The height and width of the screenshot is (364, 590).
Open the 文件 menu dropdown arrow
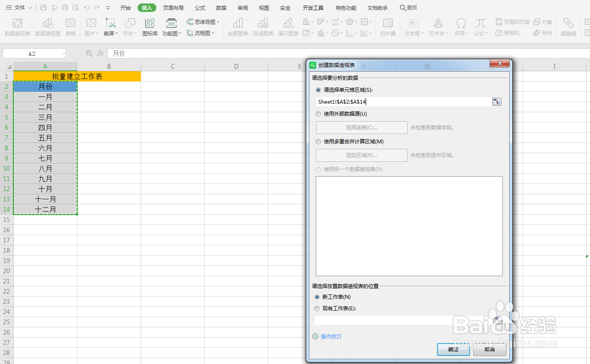click(30, 8)
